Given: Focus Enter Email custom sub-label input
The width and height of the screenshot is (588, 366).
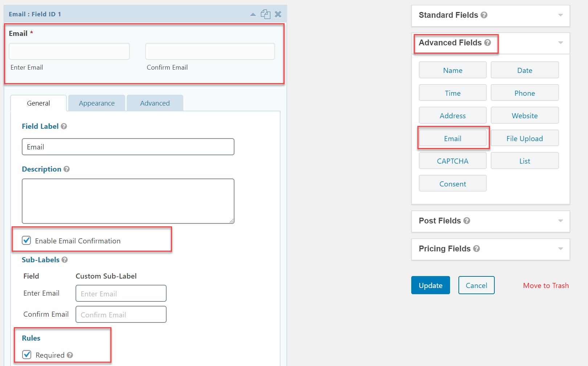Looking at the screenshot, I should pos(121,293).
